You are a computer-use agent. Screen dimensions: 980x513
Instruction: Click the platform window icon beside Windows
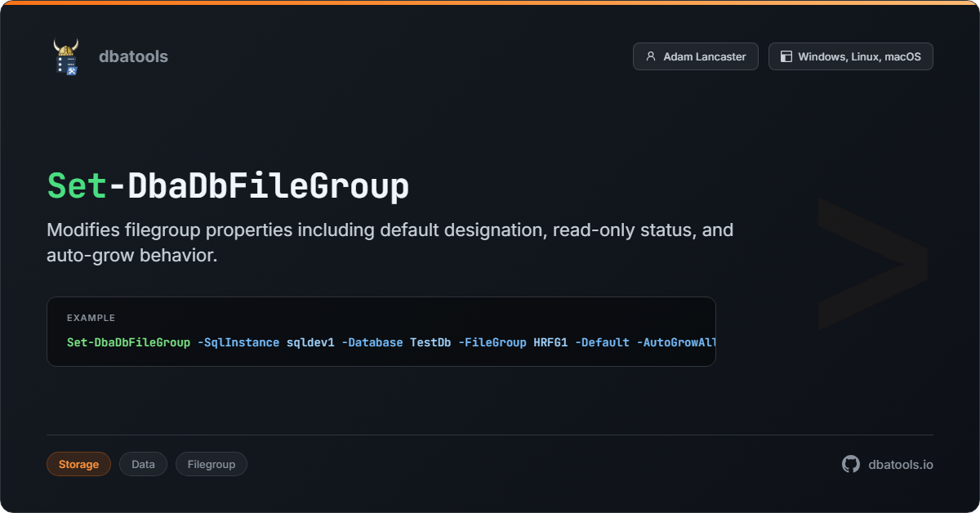pyautogui.click(x=786, y=56)
